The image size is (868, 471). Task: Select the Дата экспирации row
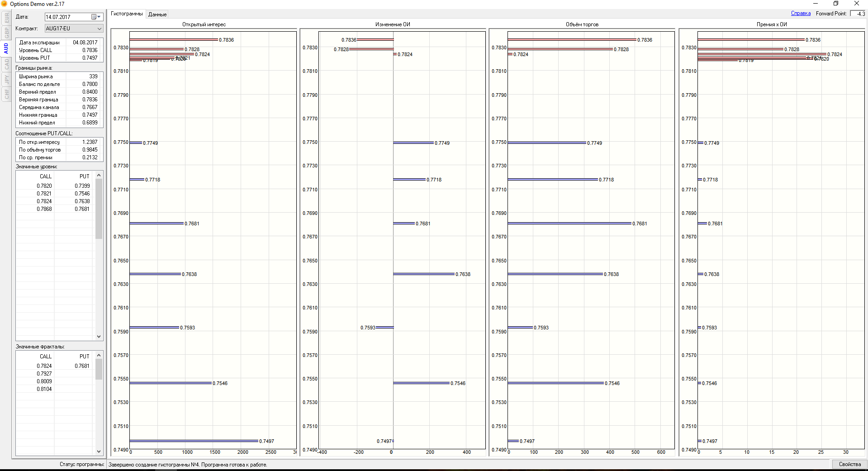pos(59,43)
